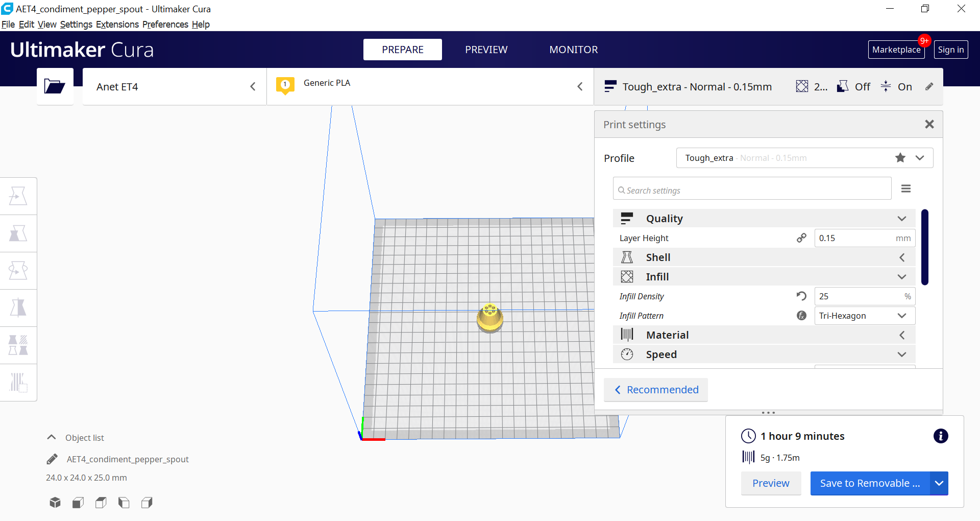
Task: Switch back to Recommended settings
Action: tap(656, 390)
